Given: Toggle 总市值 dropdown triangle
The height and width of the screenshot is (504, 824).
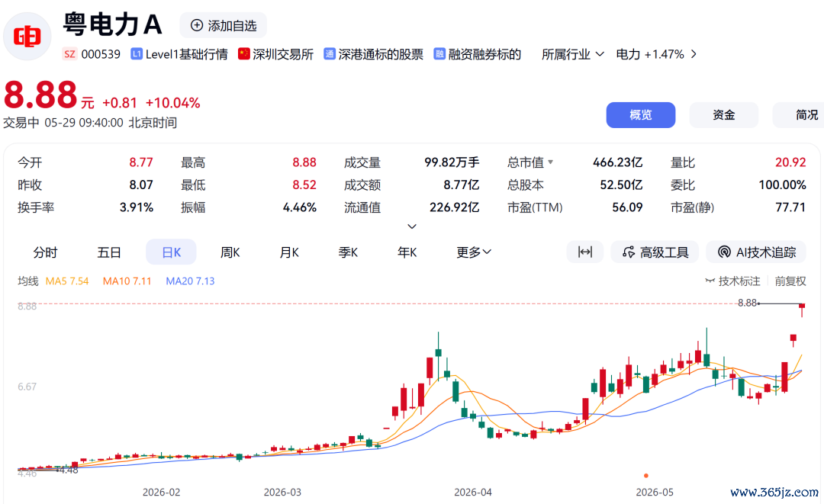Looking at the screenshot, I should 550,162.
